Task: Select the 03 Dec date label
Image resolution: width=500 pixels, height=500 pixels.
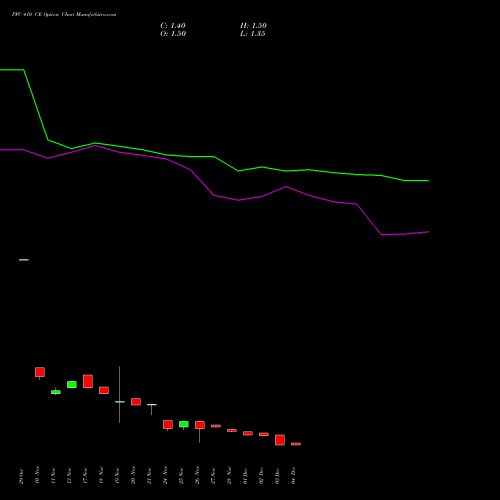Action: pyautogui.click(x=277, y=476)
